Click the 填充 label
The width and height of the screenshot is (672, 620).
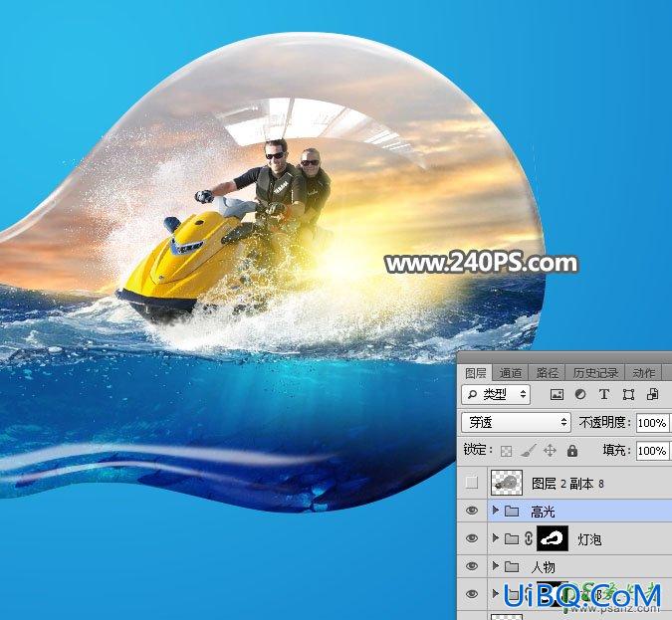(x=616, y=450)
